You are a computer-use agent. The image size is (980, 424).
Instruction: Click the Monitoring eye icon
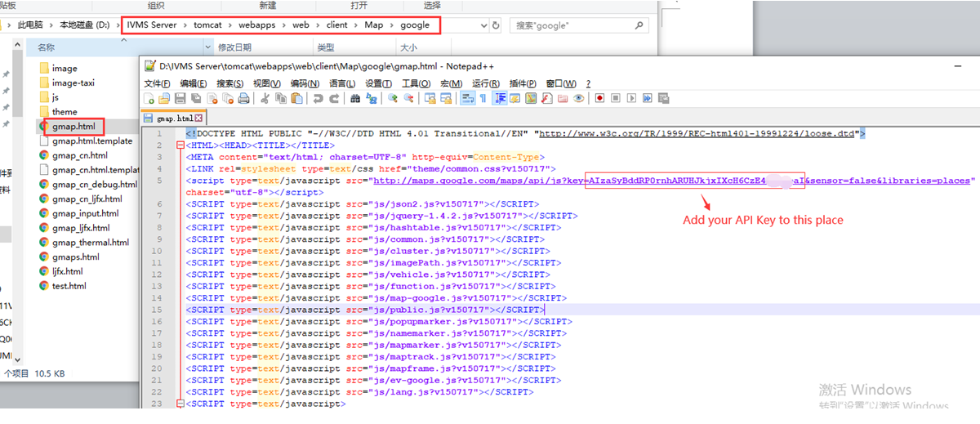[x=579, y=98]
